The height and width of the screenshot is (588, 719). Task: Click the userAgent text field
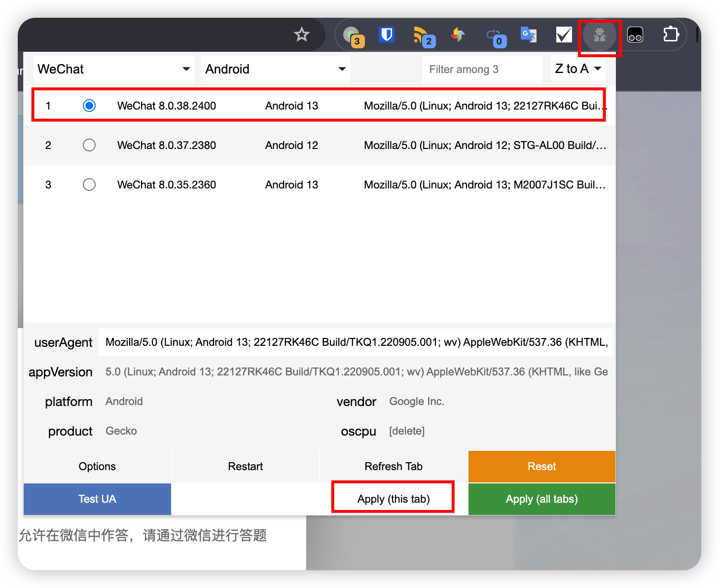pyautogui.click(x=356, y=342)
